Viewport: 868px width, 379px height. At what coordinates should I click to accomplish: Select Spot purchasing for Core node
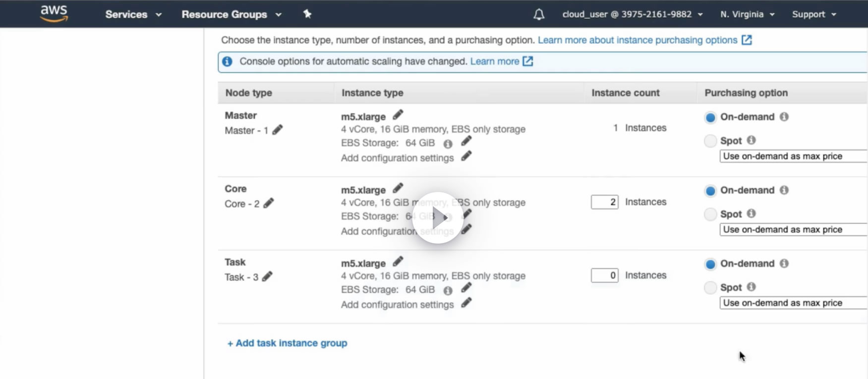point(710,214)
